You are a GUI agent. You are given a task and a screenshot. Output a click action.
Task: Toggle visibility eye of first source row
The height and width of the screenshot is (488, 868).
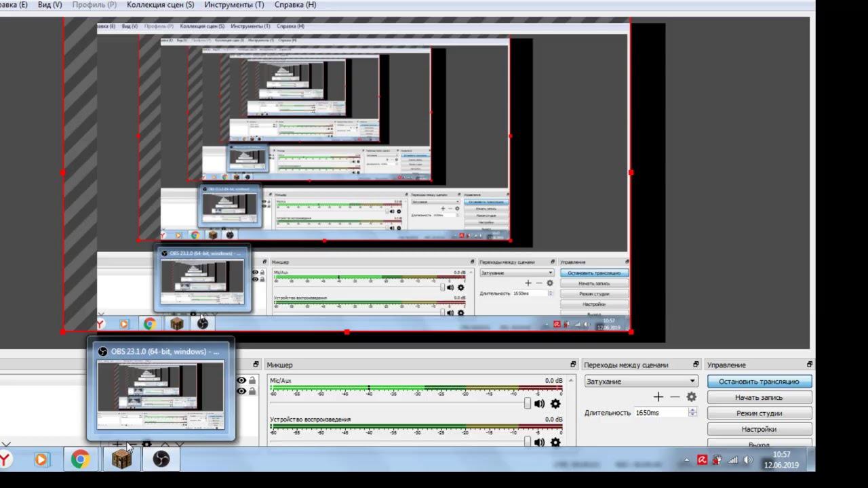pyautogui.click(x=241, y=381)
